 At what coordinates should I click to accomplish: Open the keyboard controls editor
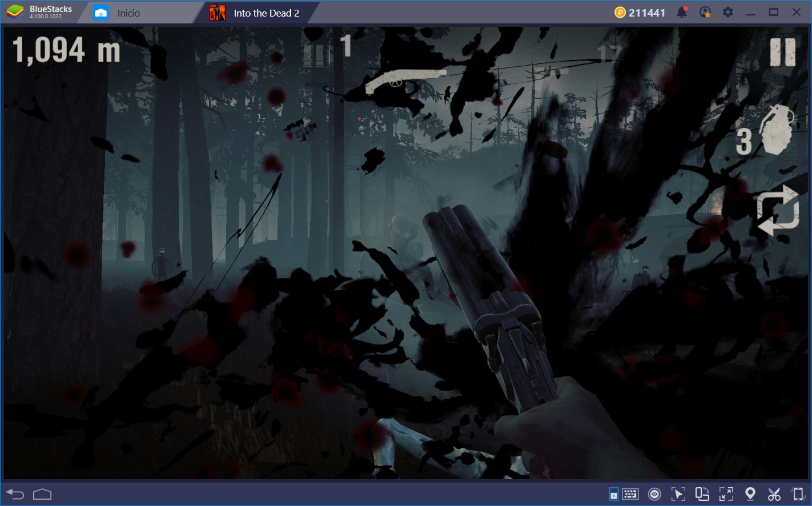630,494
